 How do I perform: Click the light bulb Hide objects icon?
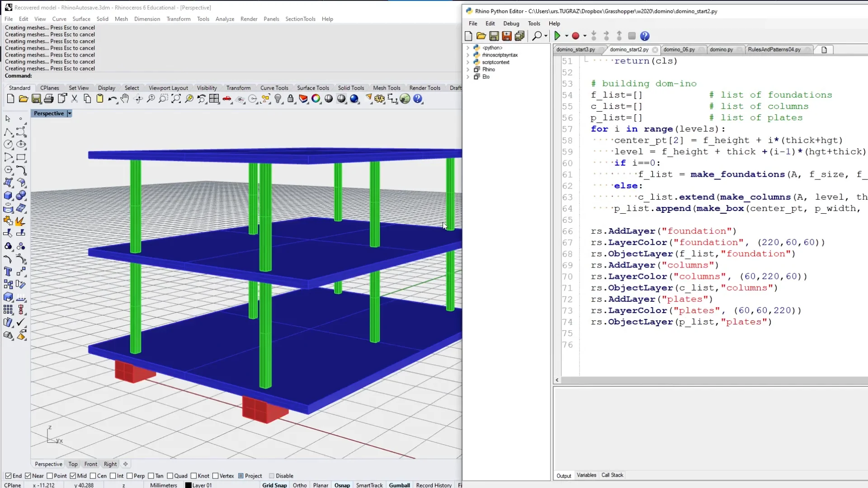(x=278, y=99)
